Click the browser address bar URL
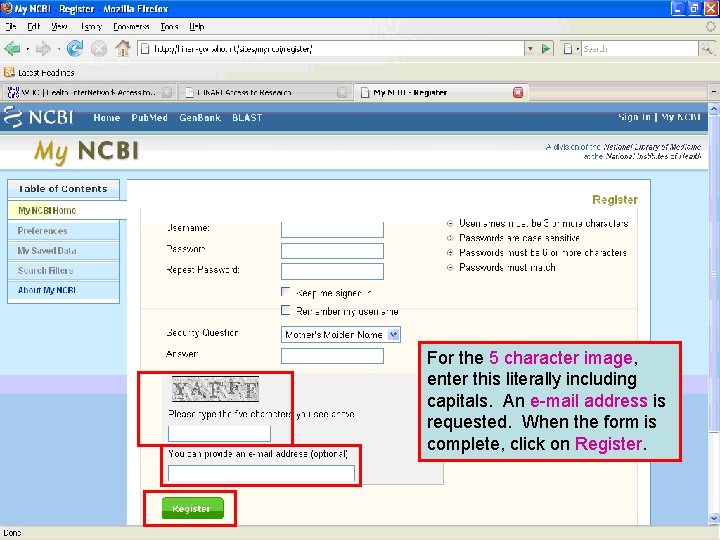 (x=331, y=48)
